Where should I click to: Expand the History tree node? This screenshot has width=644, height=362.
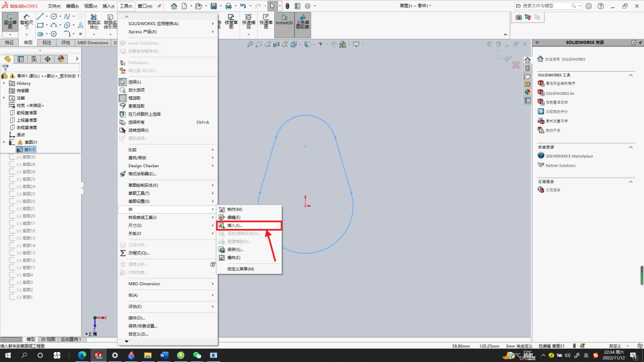pyautogui.click(x=4, y=84)
